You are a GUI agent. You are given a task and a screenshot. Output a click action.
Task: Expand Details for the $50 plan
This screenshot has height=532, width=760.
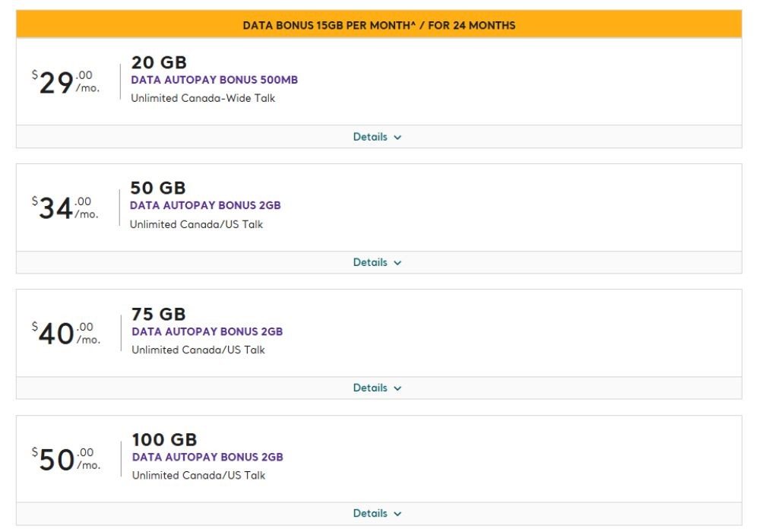377,513
